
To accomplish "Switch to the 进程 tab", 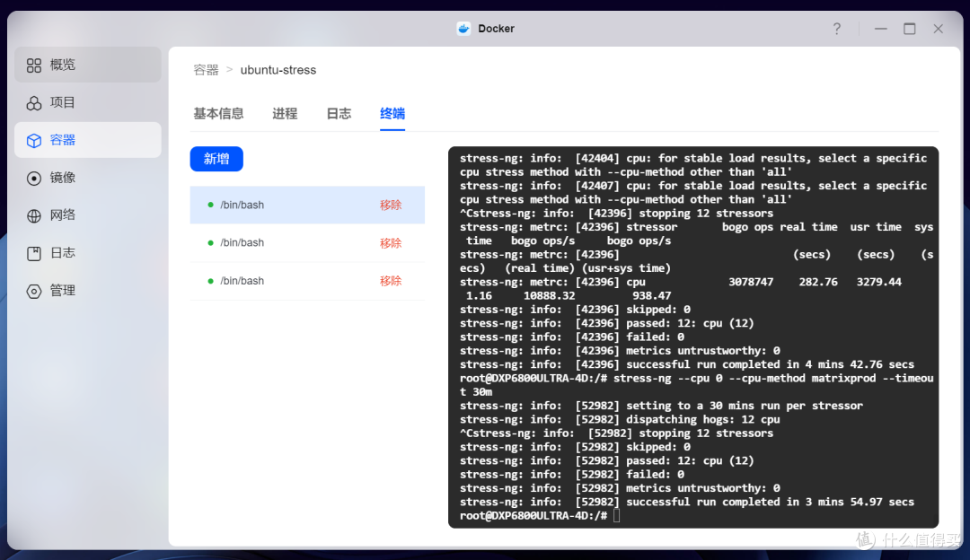I will point(285,114).
